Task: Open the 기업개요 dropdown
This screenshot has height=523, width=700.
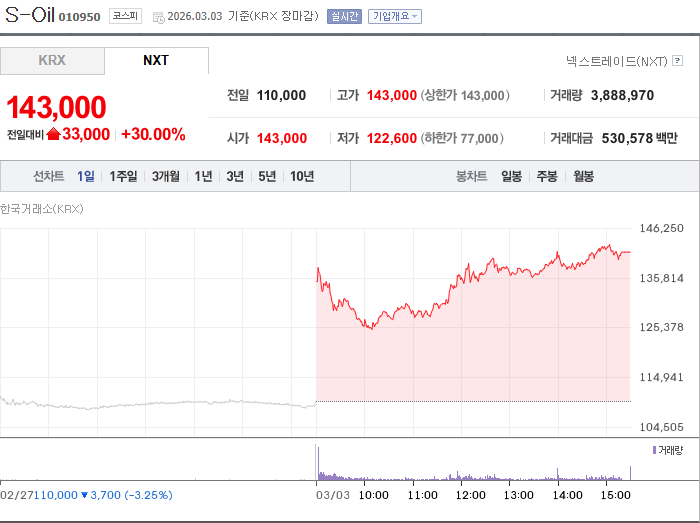Action: 395,17
